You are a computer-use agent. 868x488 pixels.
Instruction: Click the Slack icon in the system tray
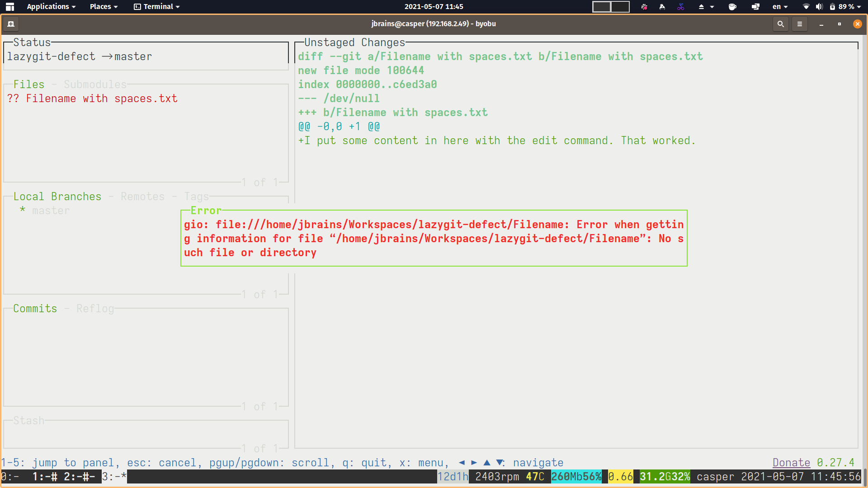pyautogui.click(x=644, y=7)
